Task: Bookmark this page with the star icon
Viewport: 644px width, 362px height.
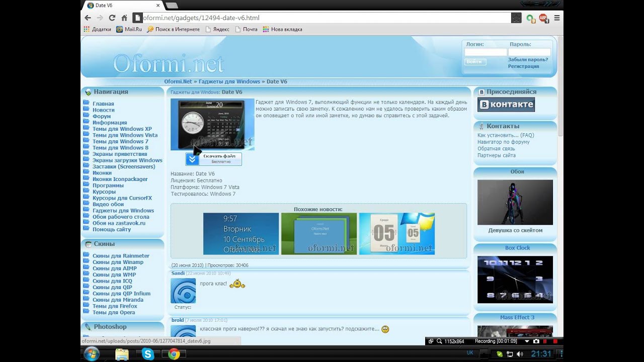Action: (x=516, y=18)
